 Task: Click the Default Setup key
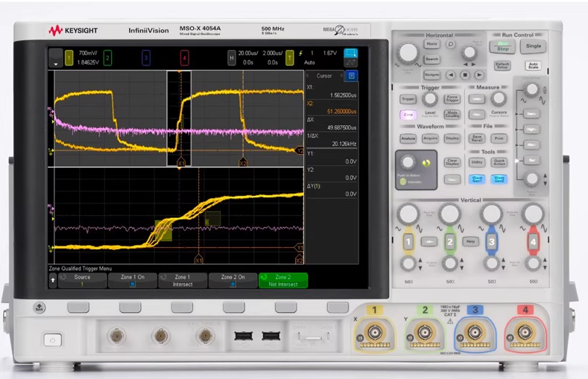click(502, 66)
